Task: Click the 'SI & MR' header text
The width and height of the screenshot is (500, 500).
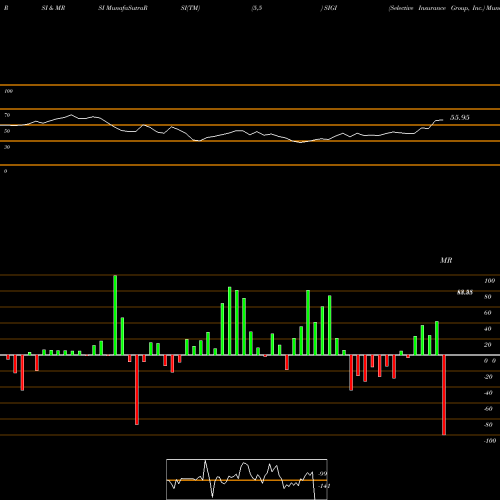Action: tap(53, 8)
